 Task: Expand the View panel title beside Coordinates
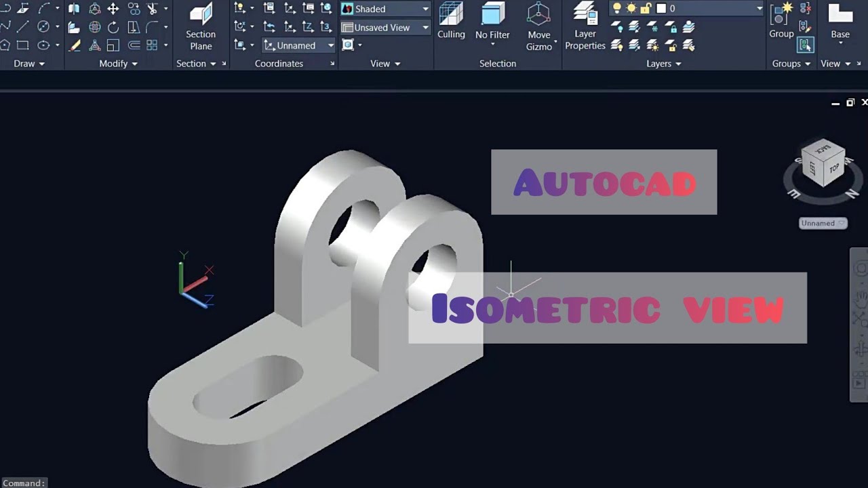point(385,64)
